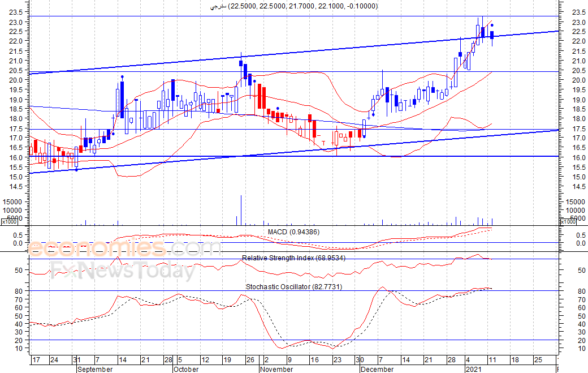The width and height of the screenshot is (588, 373).
Task: Click the November month label on time axis
Action: (276, 369)
